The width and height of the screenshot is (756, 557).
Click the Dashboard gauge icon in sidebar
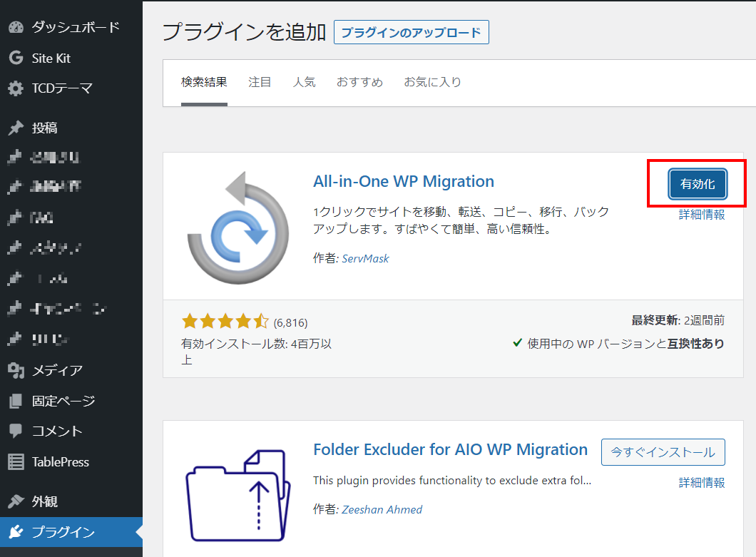pos(16,28)
